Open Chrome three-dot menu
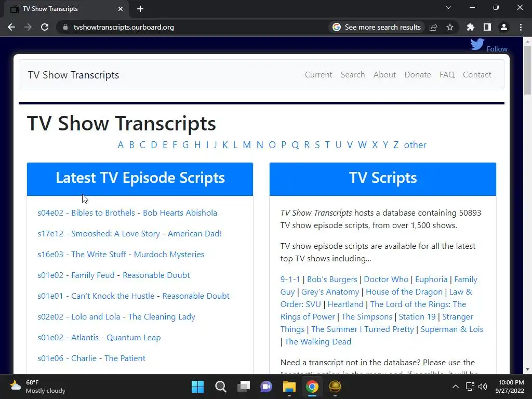Image resolution: width=532 pixels, height=399 pixels. pyautogui.click(x=521, y=27)
